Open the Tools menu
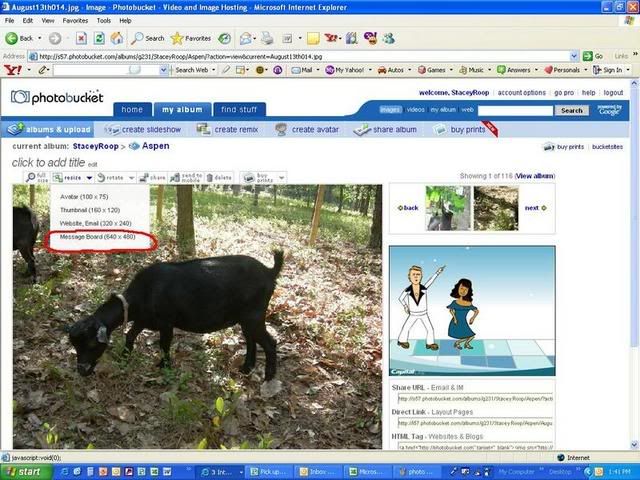This screenshot has width=640, height=480. [x=104, y=20]
